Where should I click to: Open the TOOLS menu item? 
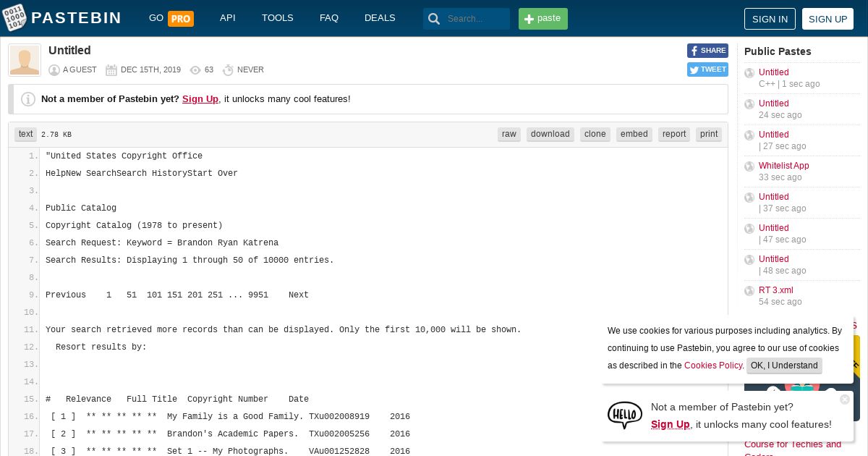click(278, 18)
